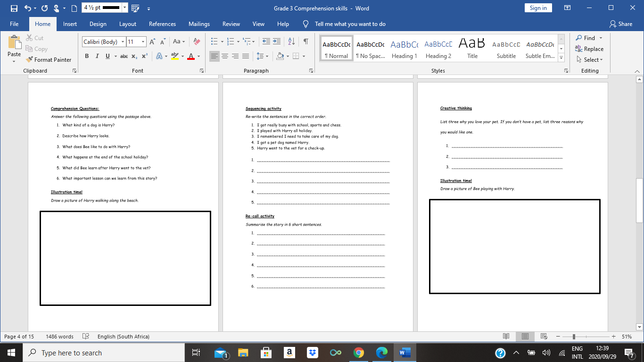This screenshot has width=644, height=362.
Task: Select Center alignment
Action: click(225, 56)
